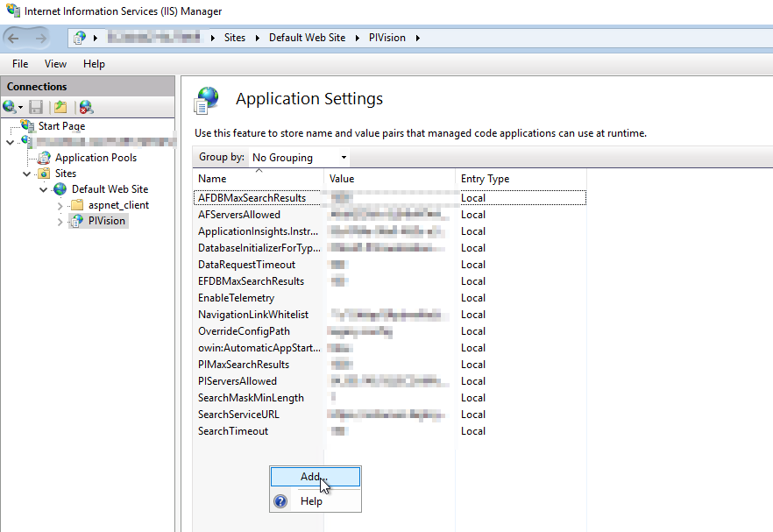Expand the aspnet_client folder node

pyautogui.click(x=60, y=204)
